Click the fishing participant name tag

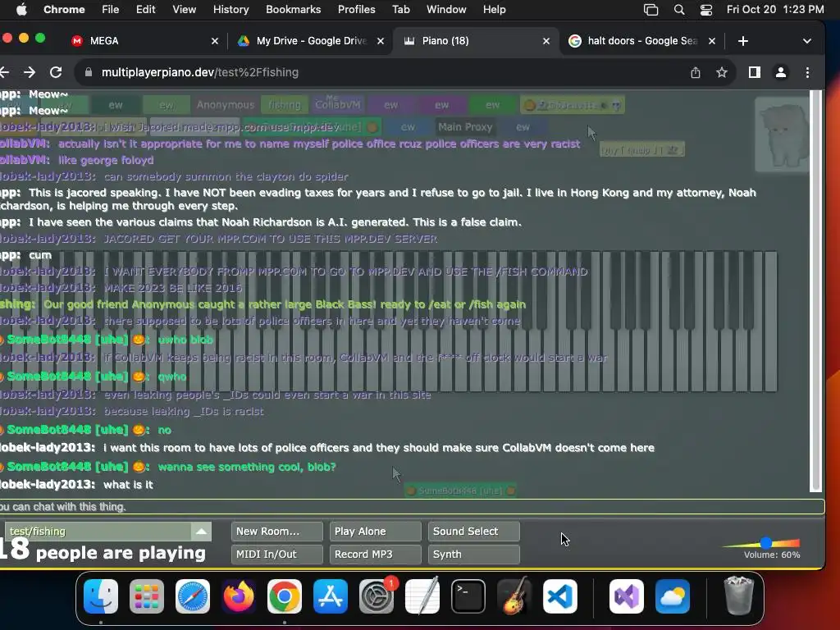(285, 105)
